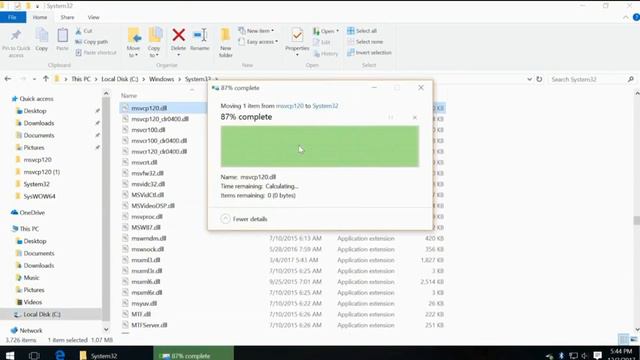This screenshot has width=640, height=360.
Task: Click Windows in address path
Action: pos(161,79)
